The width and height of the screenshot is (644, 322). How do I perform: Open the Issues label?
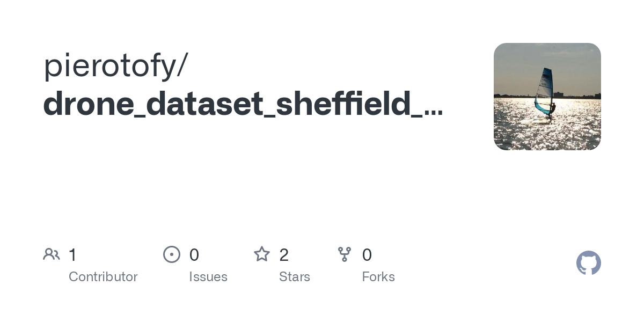pyautogui.click(x=208, y=277)
